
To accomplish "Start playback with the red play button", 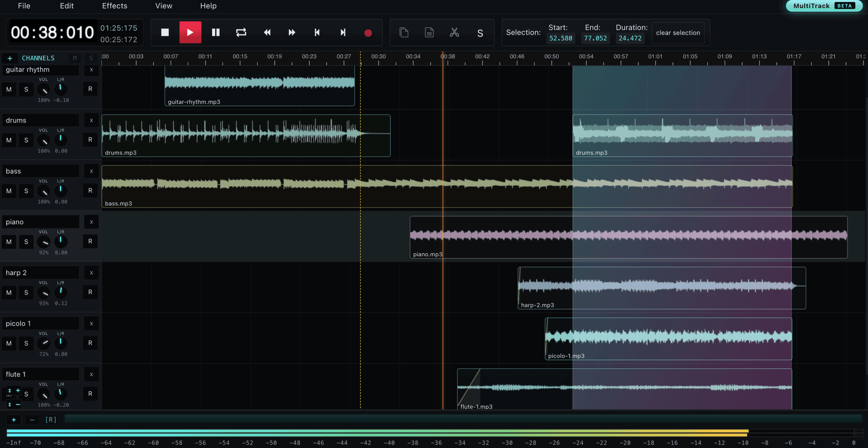I will pyautogui.click(x=190, y=33).
